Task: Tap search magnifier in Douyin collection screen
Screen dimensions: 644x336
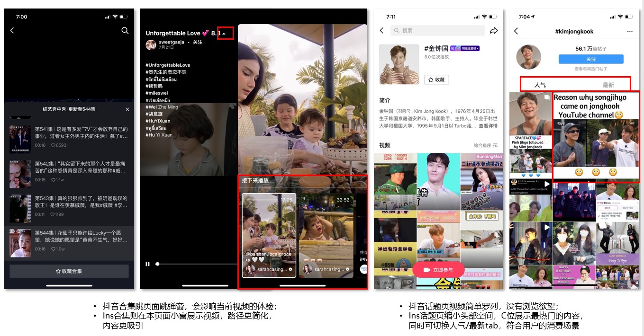Action: click(125, 30)
